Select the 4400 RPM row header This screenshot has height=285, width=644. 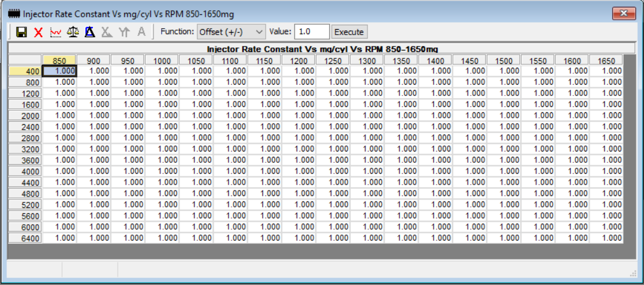[25, 183]
